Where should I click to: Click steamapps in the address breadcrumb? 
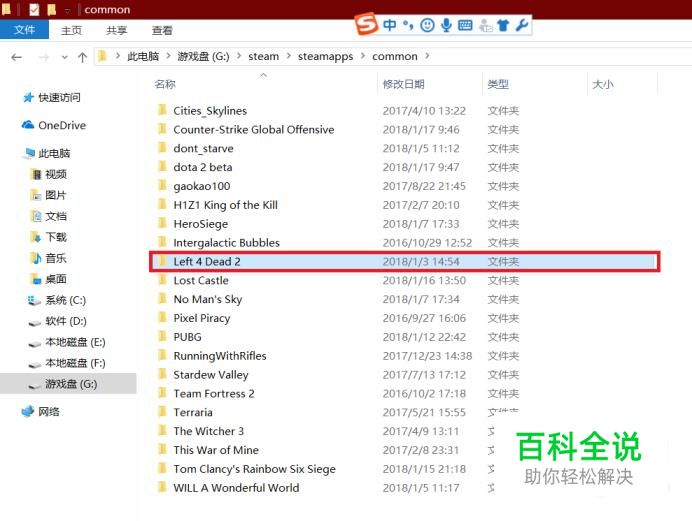pyautogui.click(x=325, y=56)
